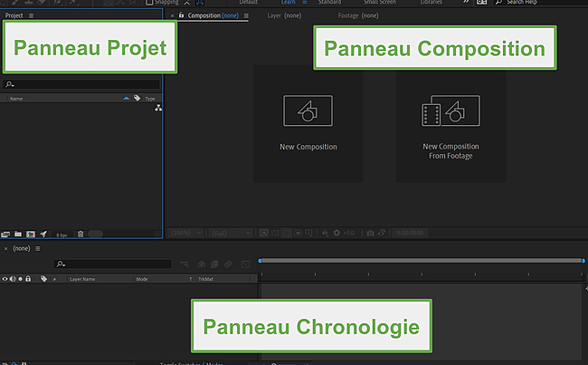
Task: Click the time navigator start handle
Action: (x=260, y=261)
